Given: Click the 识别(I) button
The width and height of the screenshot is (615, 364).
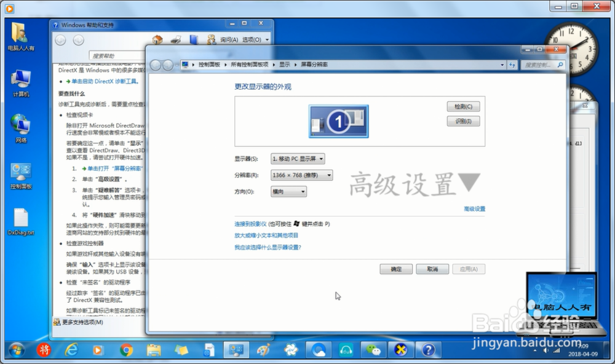Looking at the screenshot, I should [x=463, y=121].
